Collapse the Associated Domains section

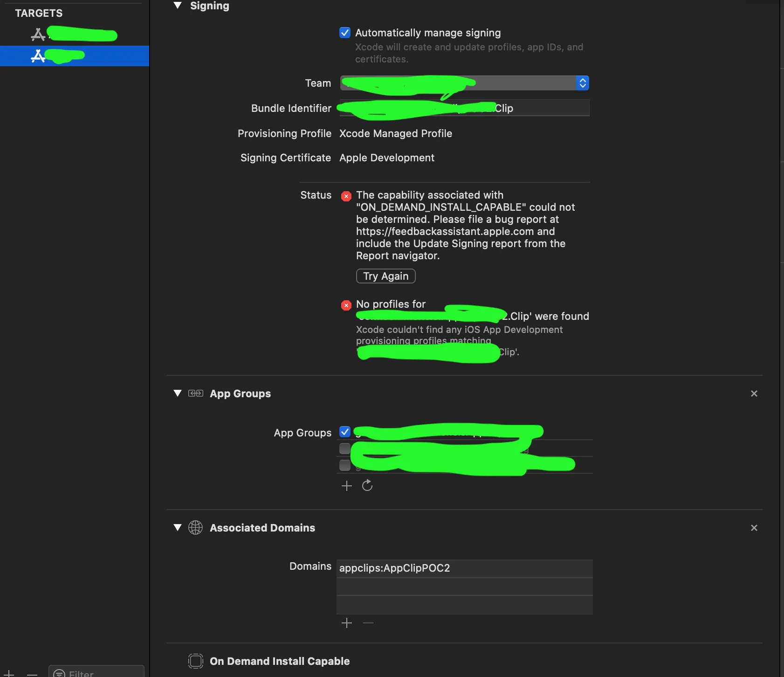(177, 527)
